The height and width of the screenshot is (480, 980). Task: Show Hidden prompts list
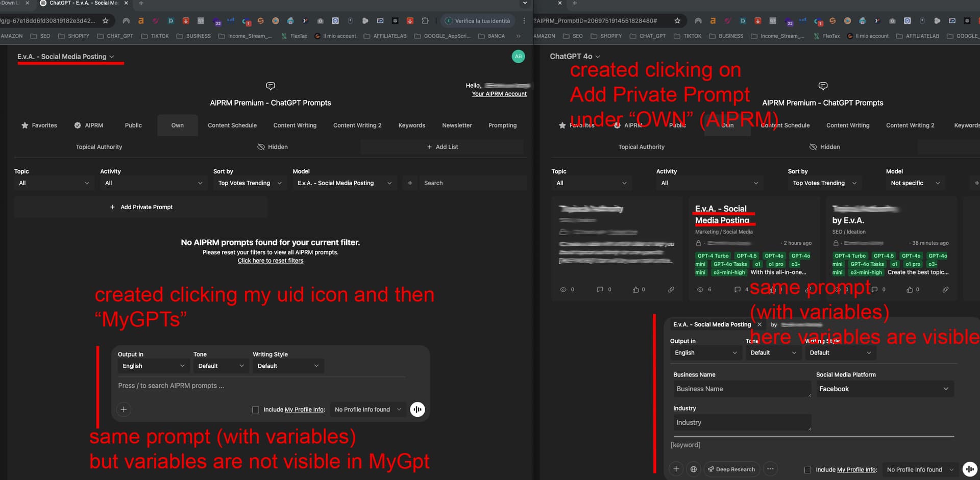[x=273, y=147]
